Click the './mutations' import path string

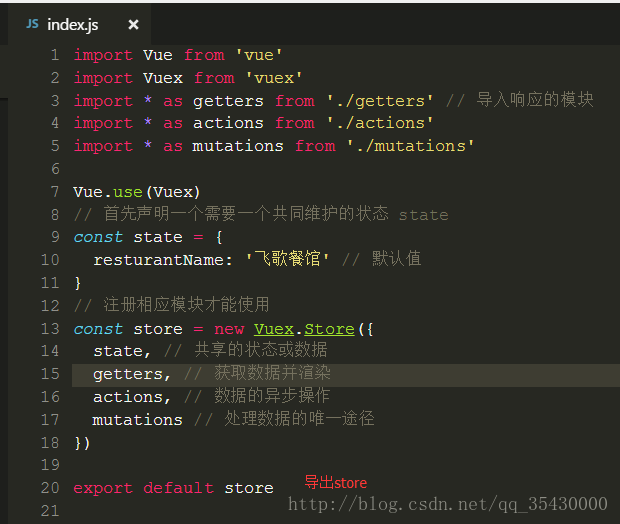pos(410,146)
